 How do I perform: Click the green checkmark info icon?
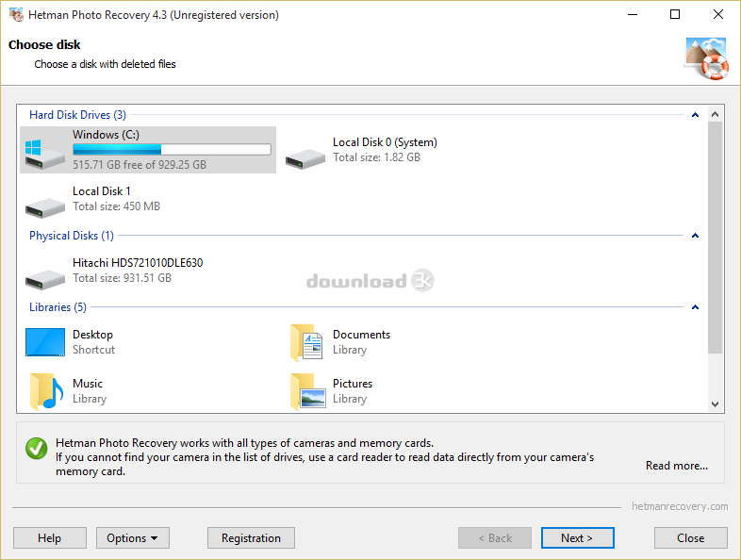37,449
